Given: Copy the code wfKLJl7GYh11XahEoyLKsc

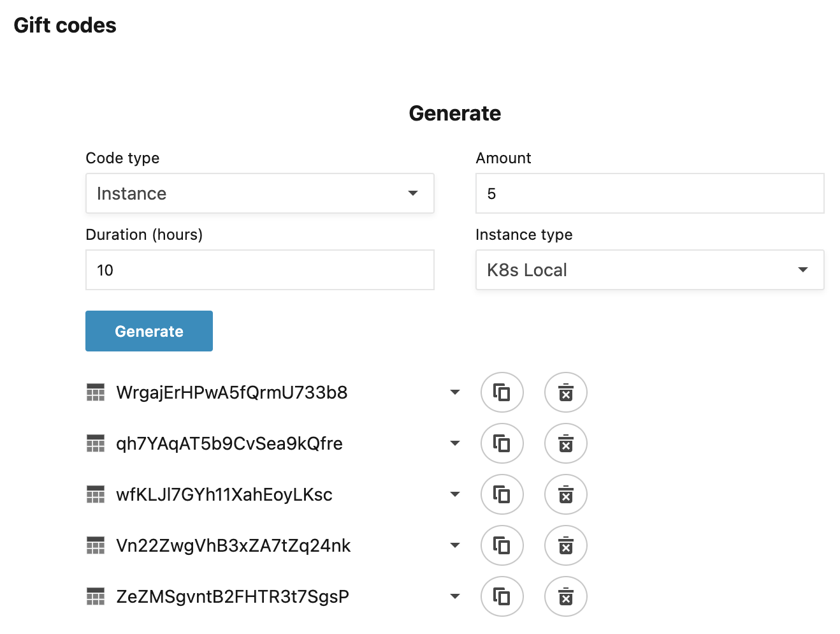Looking at the screenshot, I should pyautogui.click(x=502, y=494).
